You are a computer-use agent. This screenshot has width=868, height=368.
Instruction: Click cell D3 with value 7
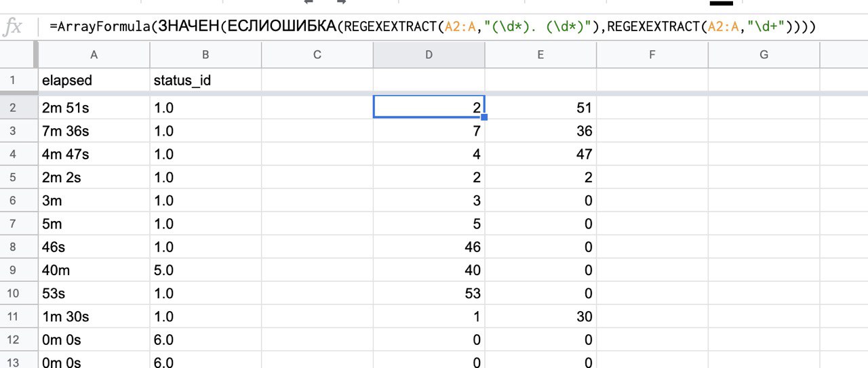429,131
